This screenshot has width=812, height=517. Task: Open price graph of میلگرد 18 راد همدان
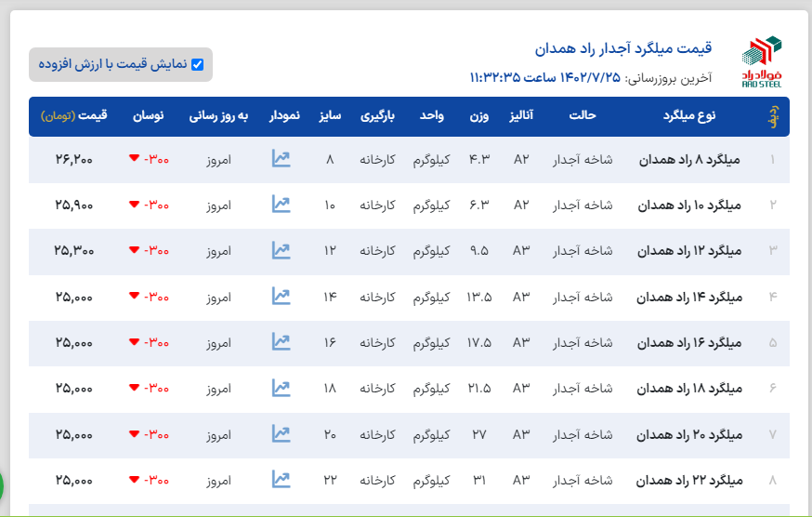(281, 388)
